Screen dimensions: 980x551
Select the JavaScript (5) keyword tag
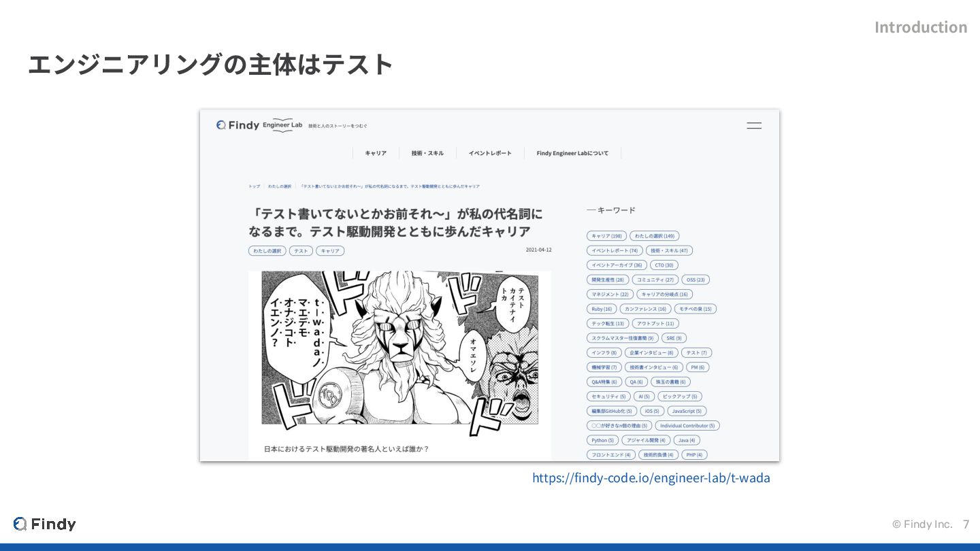687,412
